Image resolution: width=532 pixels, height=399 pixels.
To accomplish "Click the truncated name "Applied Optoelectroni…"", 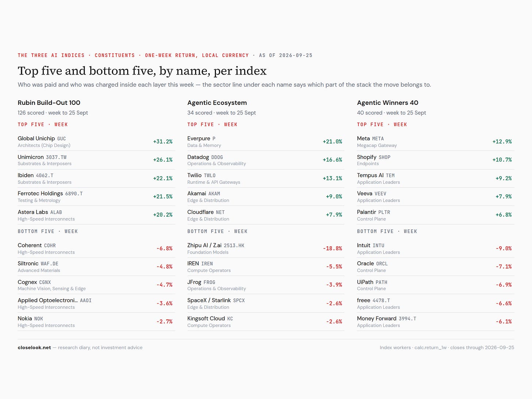I will point(48,300).
